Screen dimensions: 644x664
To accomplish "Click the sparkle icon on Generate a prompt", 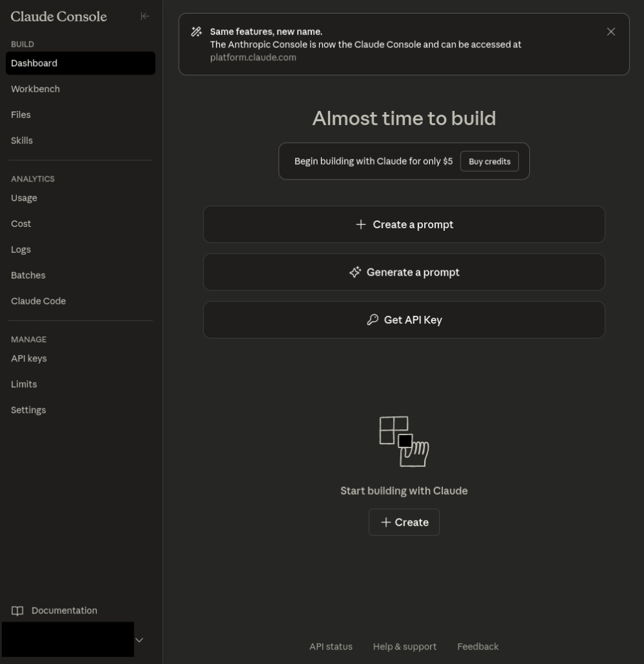I will click(355, 272).
